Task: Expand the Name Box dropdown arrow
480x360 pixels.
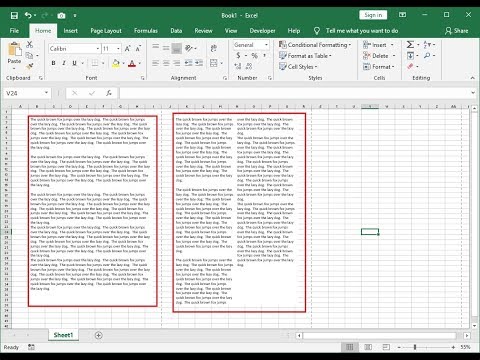Action: (46, 93)
